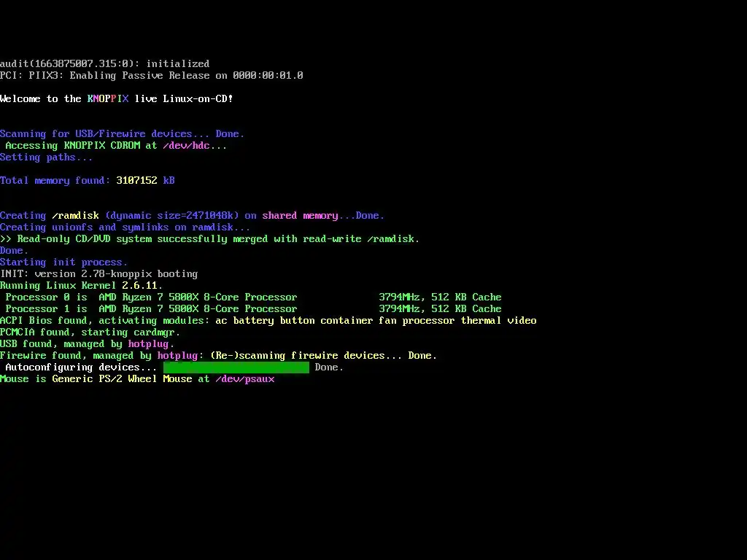
Task: Click the 'Read-only CD/DVD system successfully merged' line
Action: click(209, 239)
